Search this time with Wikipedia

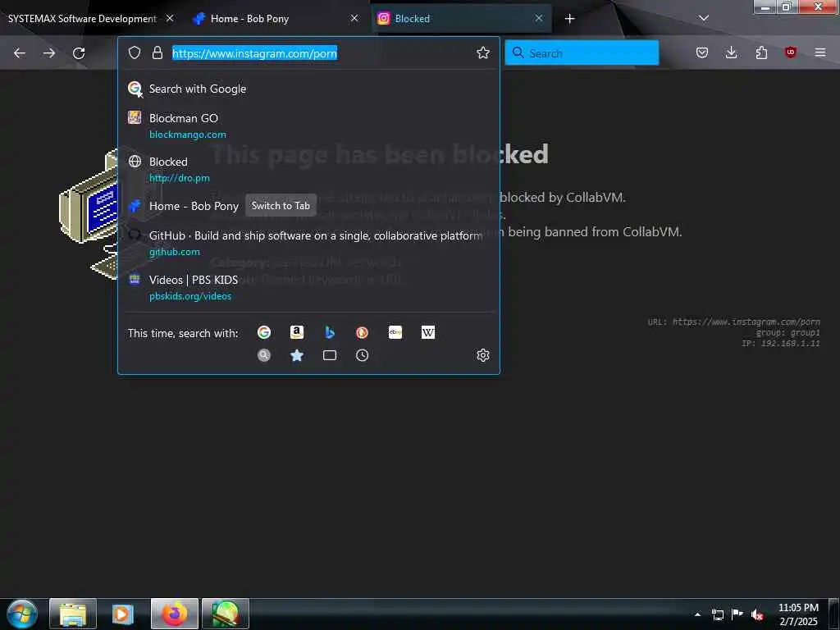click(428, 332)
